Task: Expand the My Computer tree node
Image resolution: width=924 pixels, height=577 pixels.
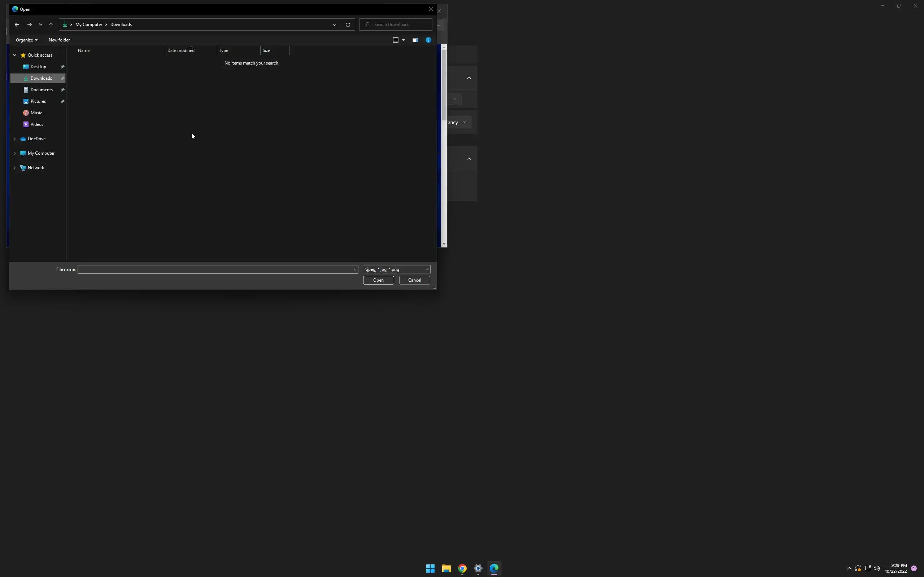Action: coord(14,153)
